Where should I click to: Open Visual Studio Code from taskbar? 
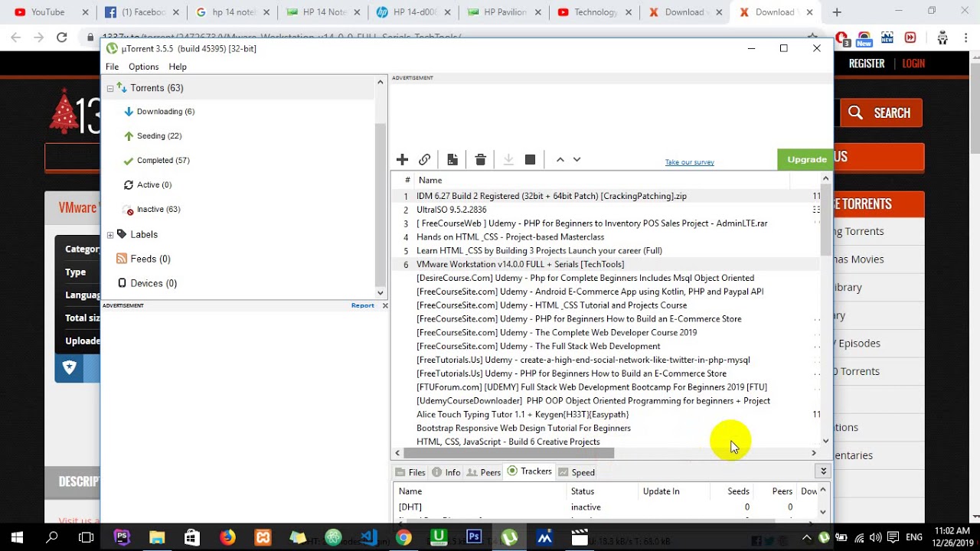click(368, 537)
